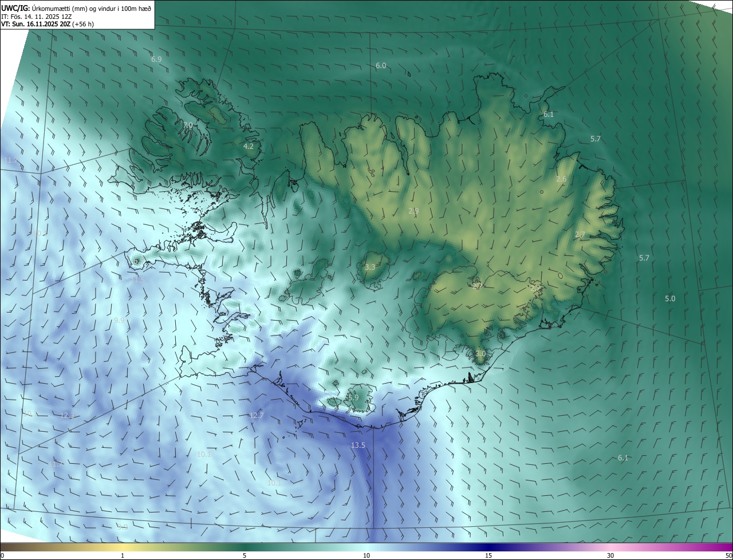Click the color scale tick label 1

(x=123, y=555)
